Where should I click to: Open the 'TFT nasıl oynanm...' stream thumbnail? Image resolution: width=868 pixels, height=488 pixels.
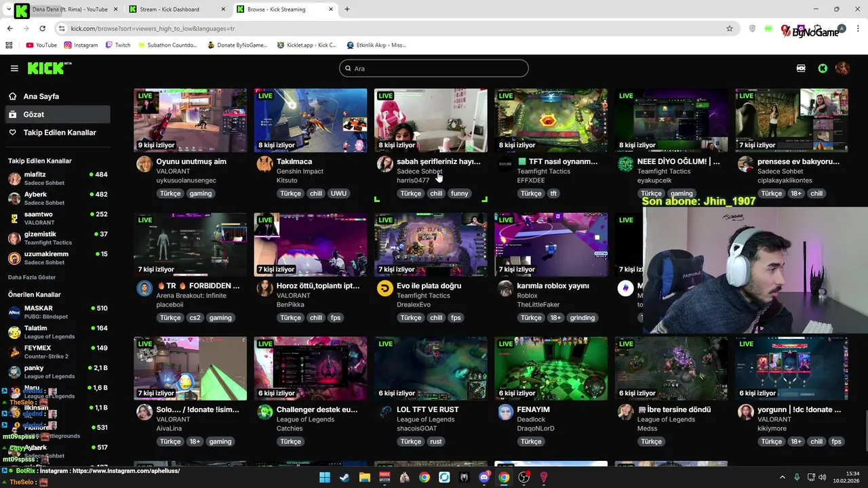(551, 120)
